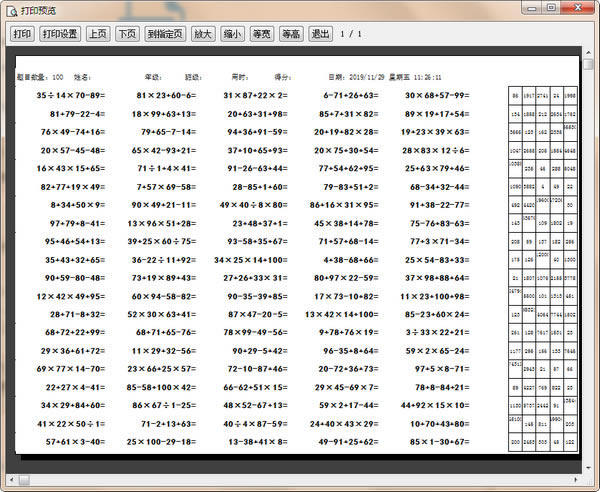The height and width of the screenshot is (492, 600).
Task: Click the vertical scrollbar down arrow
Action: pyautogui.click(x=589, y=466)
